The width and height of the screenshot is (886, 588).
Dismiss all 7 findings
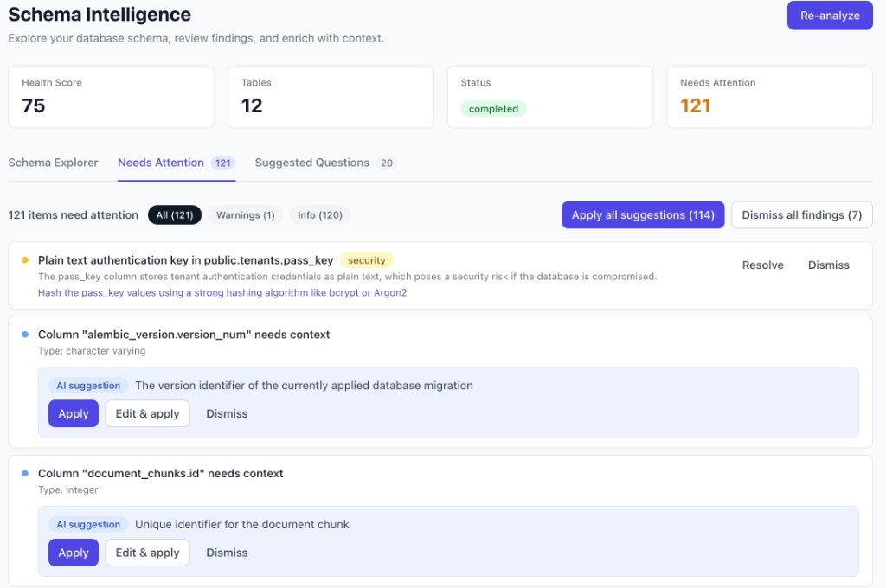pos(801,215)
